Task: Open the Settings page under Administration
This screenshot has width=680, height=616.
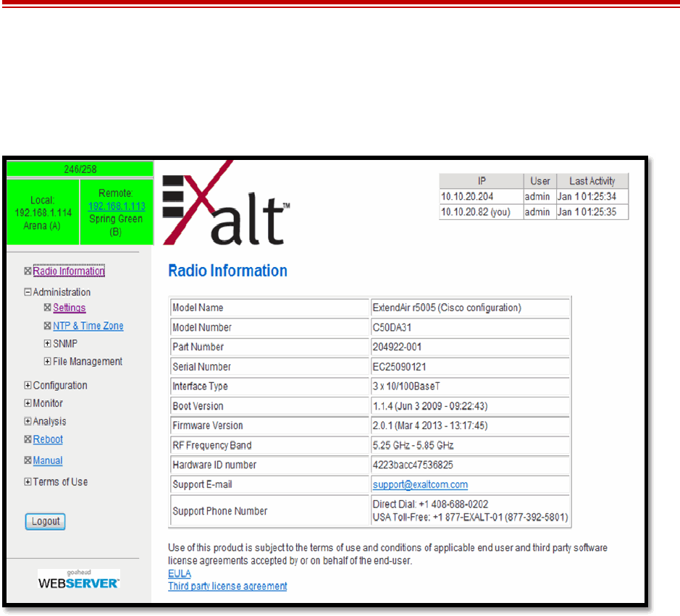Action: click(x=70, y=308)
